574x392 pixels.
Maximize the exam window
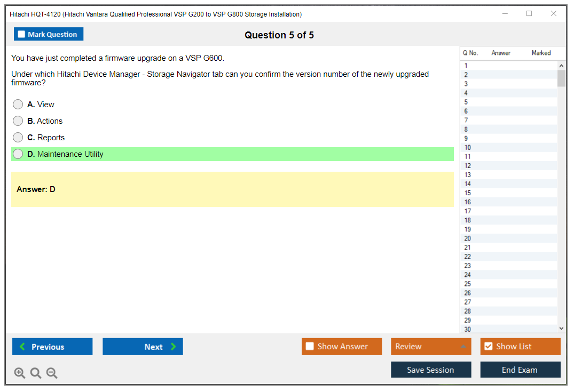529,14
